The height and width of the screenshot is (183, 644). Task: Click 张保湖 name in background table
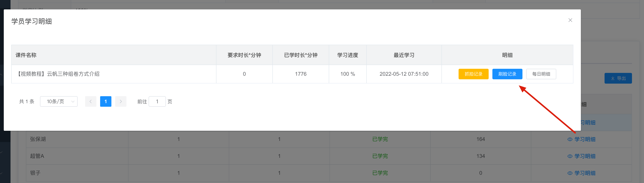pyautogui.click(x=38, y=139)
